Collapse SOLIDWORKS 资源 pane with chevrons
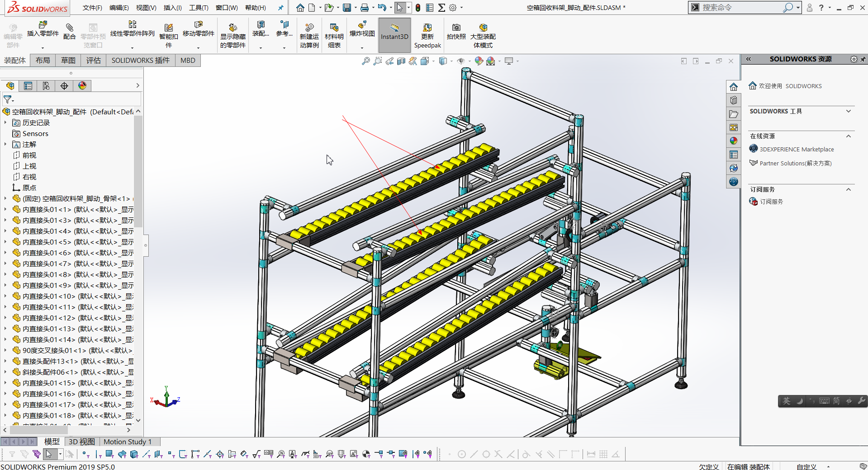The height and width of the screenshot is (470, 868). [749, 59]
